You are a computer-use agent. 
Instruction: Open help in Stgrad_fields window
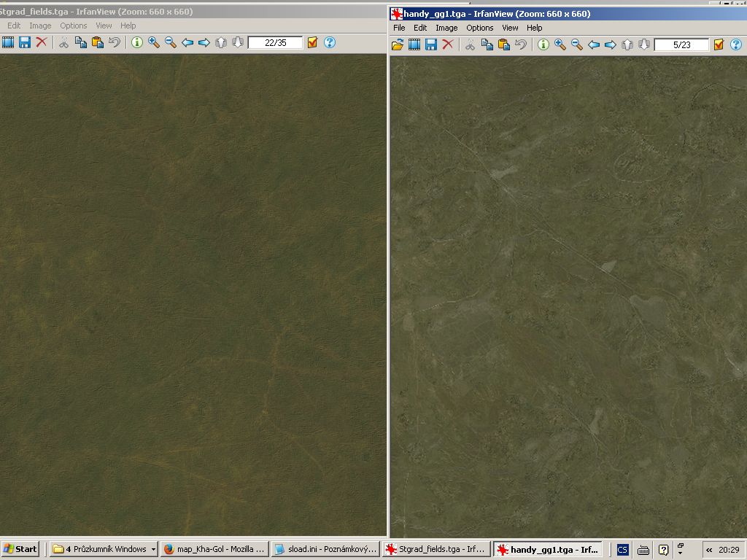pos(330,42)
